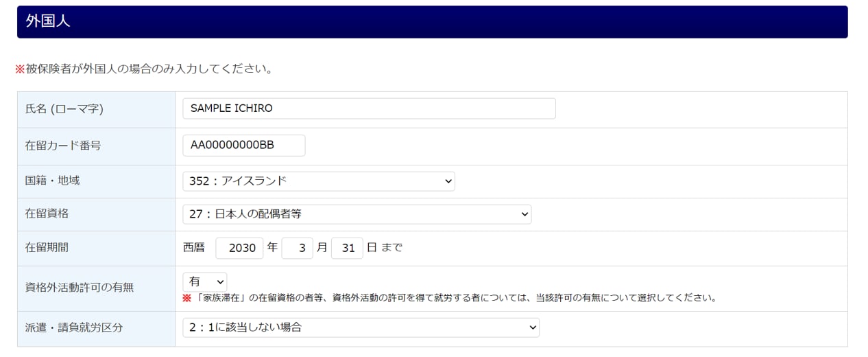868x357 pixels.
Task: Click the 在留カード番号 label
Action: click(x=63, y=146)
